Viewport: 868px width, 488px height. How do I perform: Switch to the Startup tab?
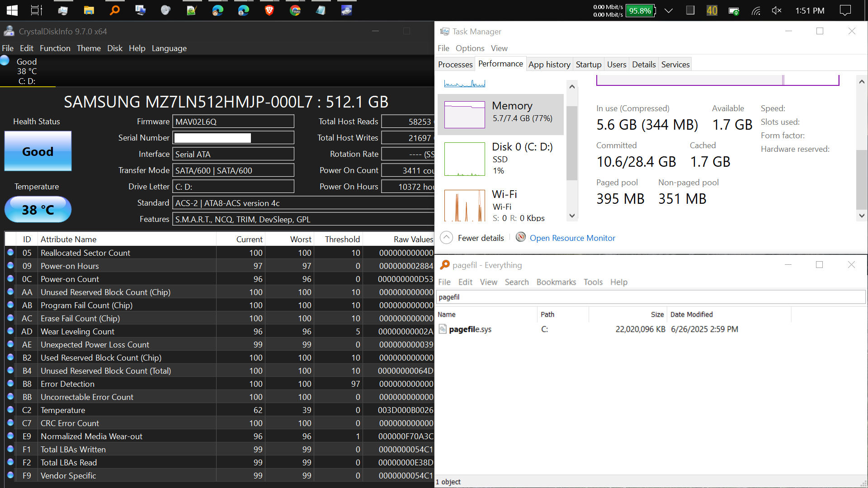[x=589, y=65]
